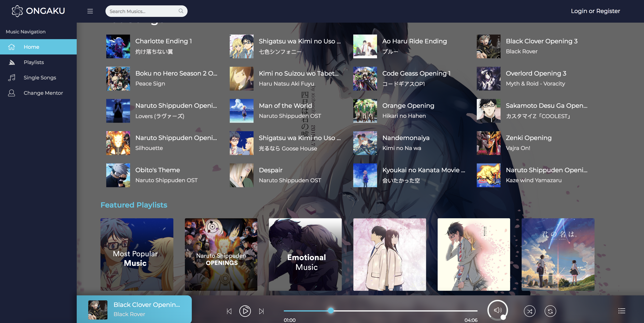644x323 pixels.
Task: Click the song progress slider handle
Action: click(x=330, y=311)
